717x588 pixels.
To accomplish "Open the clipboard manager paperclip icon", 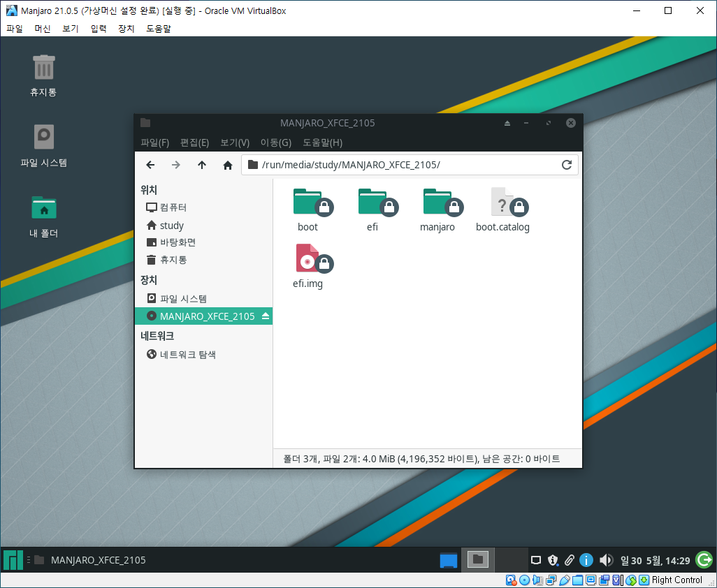I will [x=569, y=559].
